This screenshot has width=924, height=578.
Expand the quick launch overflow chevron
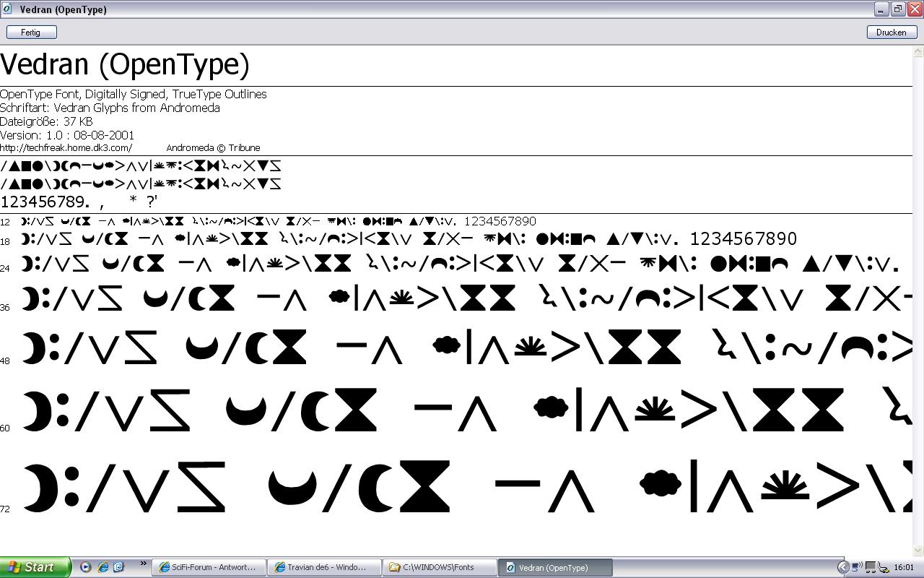tap(143, 564)
